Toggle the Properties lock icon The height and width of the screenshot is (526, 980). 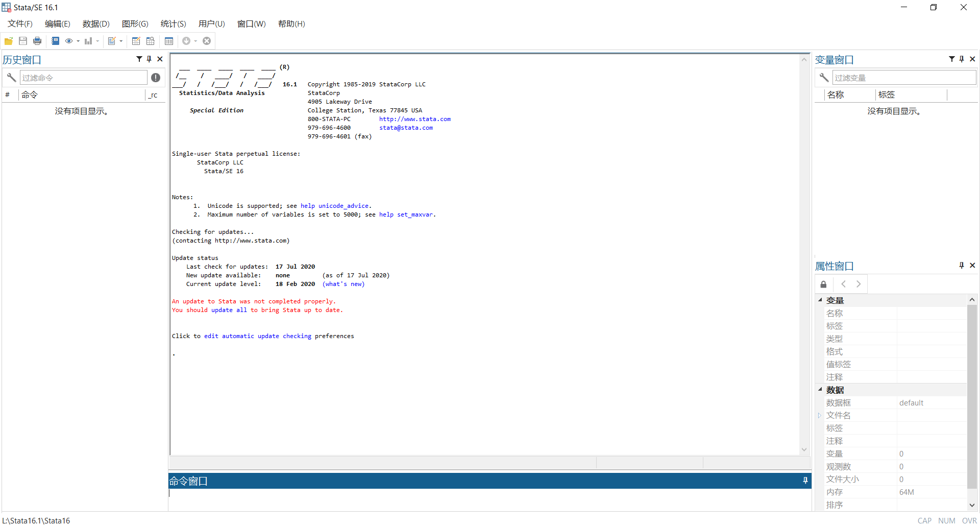coord(823,284)
